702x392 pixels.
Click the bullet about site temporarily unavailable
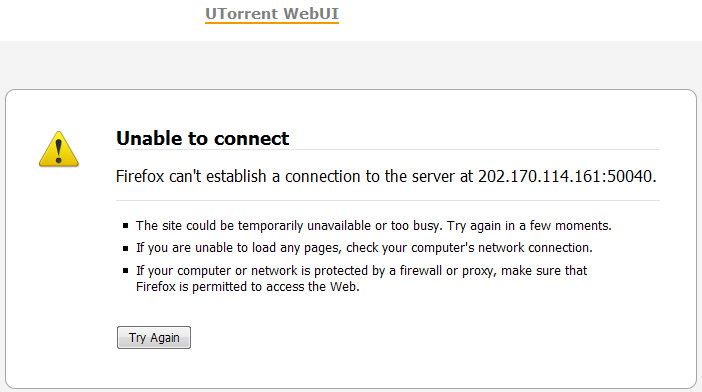point(374,226)
